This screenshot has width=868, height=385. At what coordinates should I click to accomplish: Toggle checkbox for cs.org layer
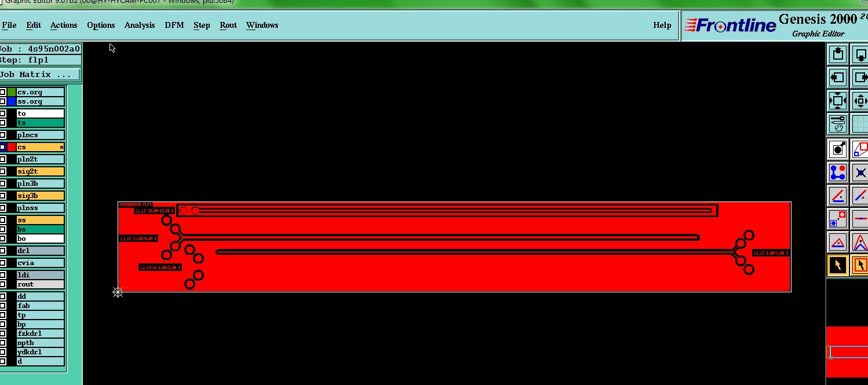2,92
